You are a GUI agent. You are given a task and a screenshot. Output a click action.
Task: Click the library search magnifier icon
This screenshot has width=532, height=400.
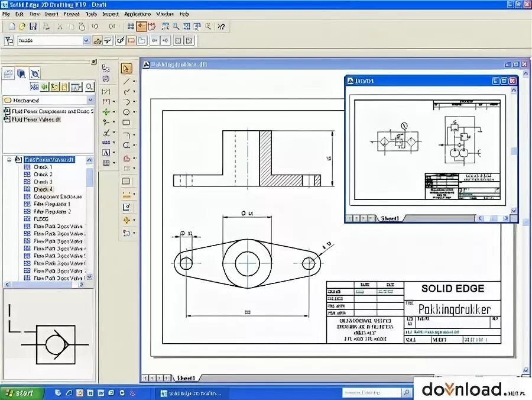[x=89, y=86]
